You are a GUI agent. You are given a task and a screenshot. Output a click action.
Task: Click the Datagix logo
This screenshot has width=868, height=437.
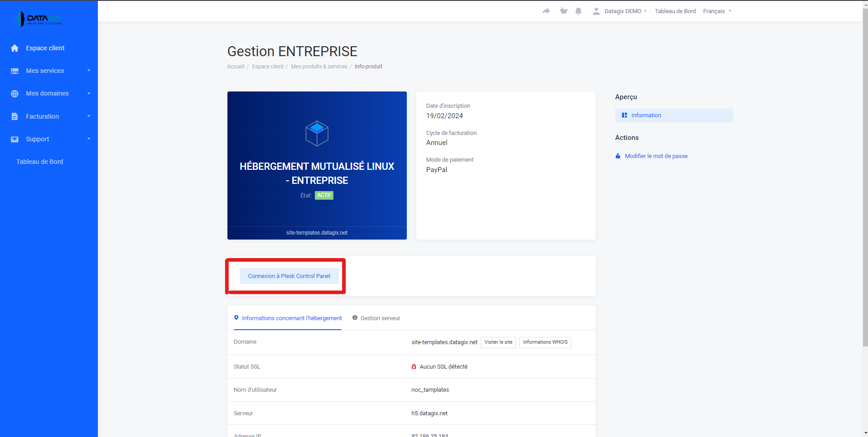point(38,19)
